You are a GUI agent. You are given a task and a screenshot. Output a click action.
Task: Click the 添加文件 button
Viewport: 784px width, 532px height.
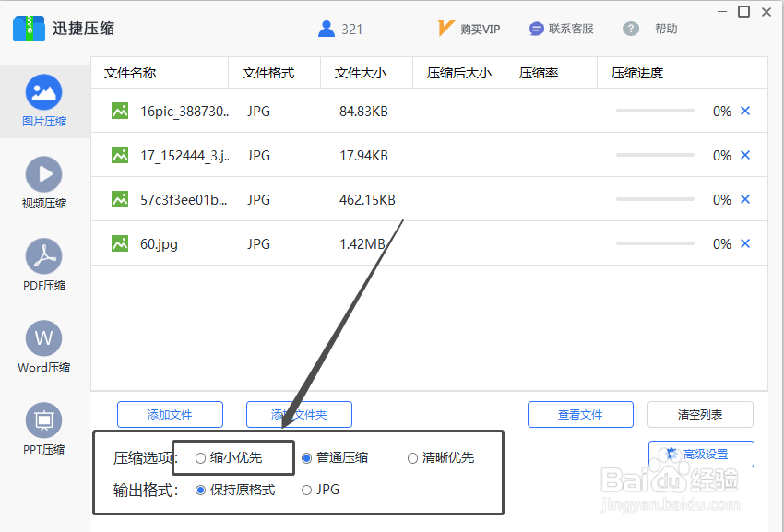click(x=170, y=415)
